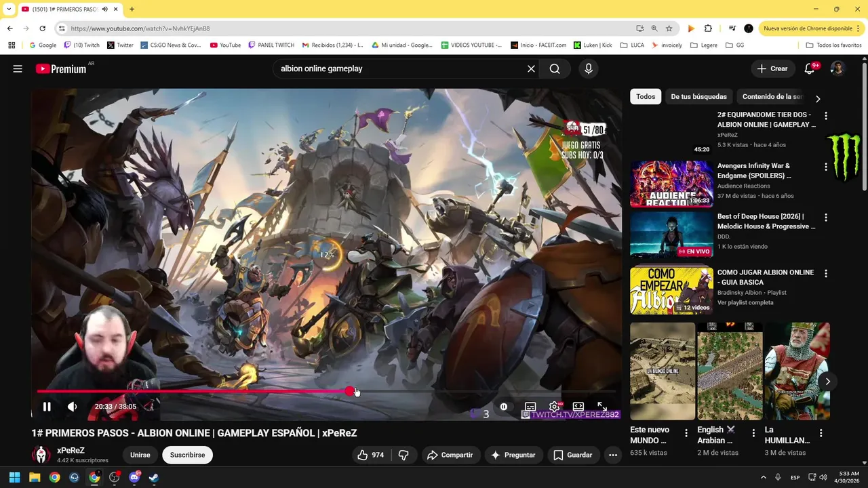Open the Best of Deep House live thumbnail

(671, 235)
